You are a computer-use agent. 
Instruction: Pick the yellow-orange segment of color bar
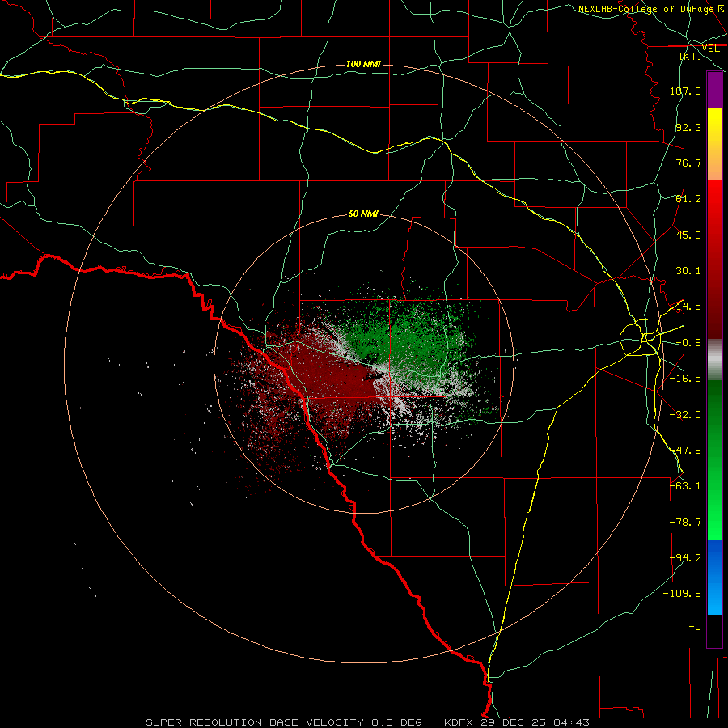[x=714, y=144]
